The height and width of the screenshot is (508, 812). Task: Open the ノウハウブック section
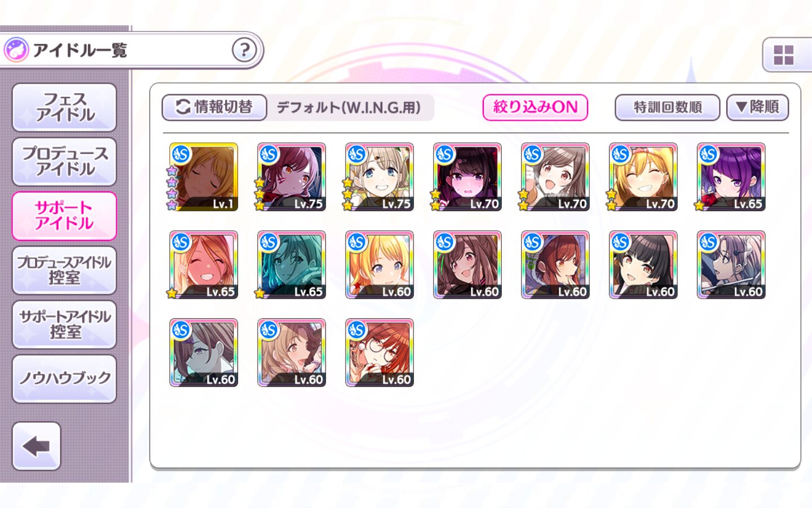coord(64,378)
